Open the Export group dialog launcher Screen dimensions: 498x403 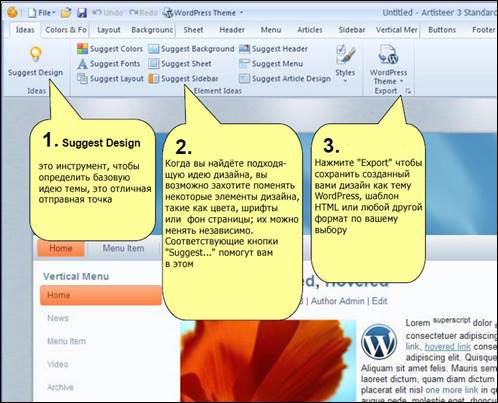tap(408, 91)
